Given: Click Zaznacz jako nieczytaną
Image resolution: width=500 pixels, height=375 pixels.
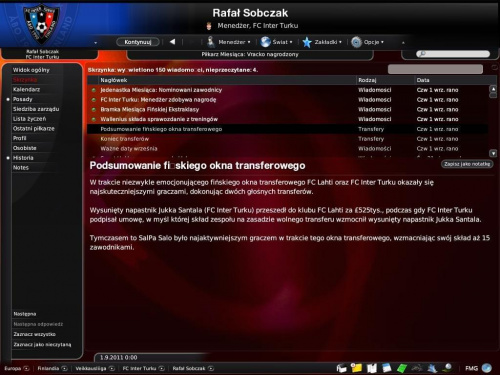Looking at the screenshot, I should (42, 344).
